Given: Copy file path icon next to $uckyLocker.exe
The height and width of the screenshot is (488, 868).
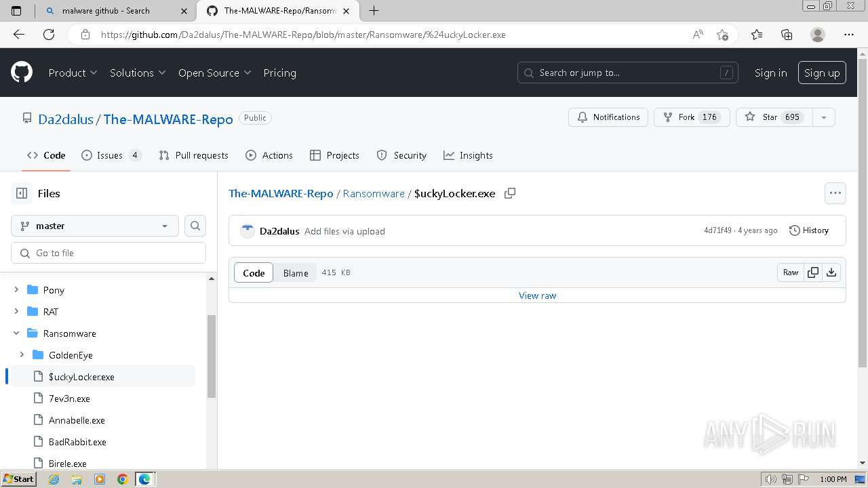Looking at the screenshot, I should point(510,193).
